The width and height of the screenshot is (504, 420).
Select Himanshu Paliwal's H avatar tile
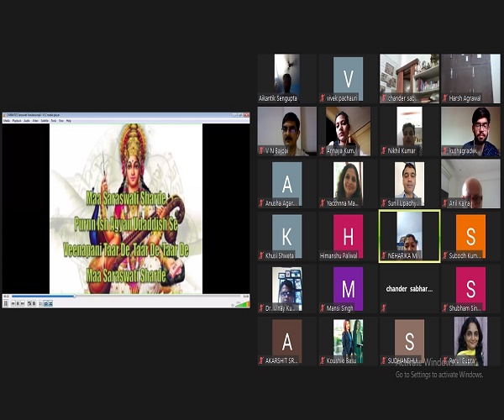tap(348, 236)
